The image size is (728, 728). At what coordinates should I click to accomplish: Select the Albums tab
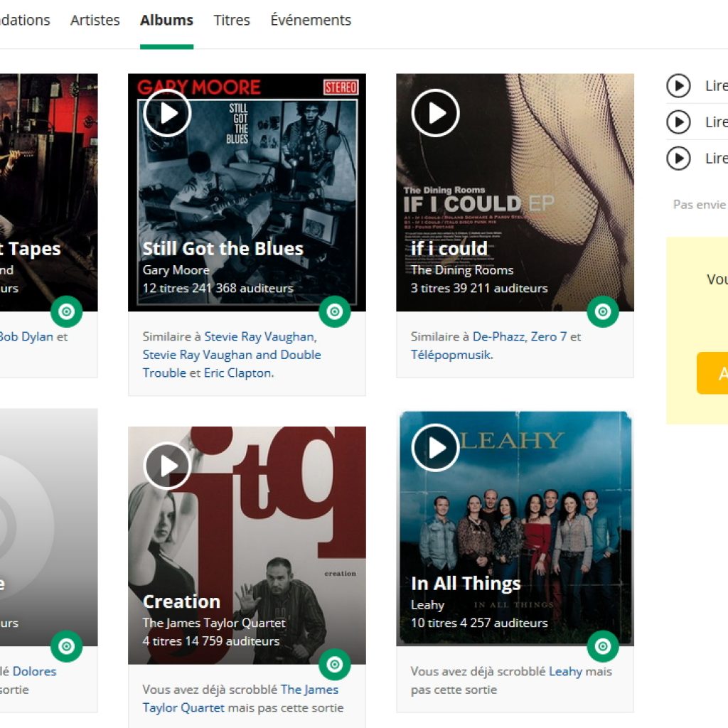click(x=166, y=20)
